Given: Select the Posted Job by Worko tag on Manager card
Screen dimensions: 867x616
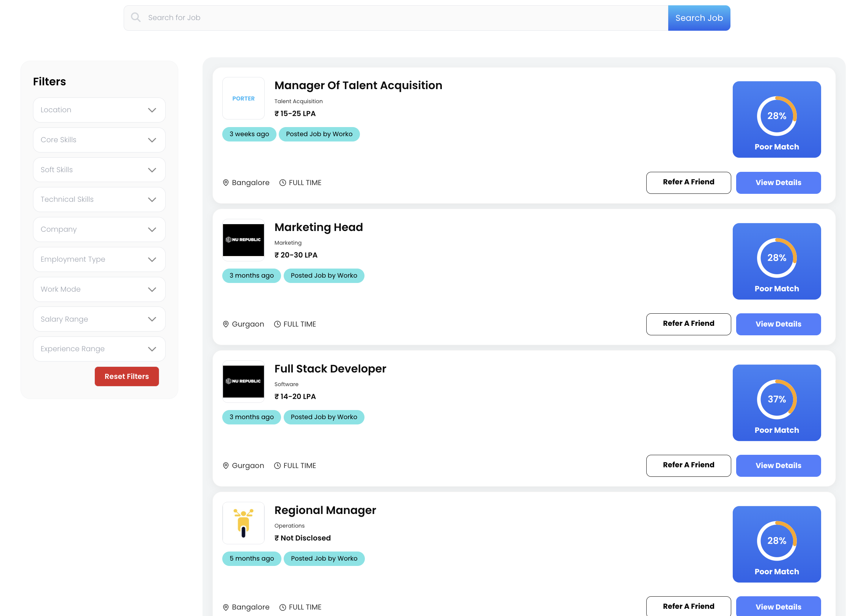Looking at the screenshot, I should pyautogui.click(x=319, y=134).
